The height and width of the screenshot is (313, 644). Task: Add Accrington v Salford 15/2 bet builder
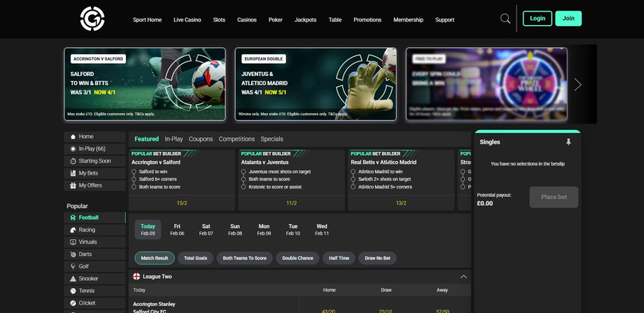(x=182, y=203)
